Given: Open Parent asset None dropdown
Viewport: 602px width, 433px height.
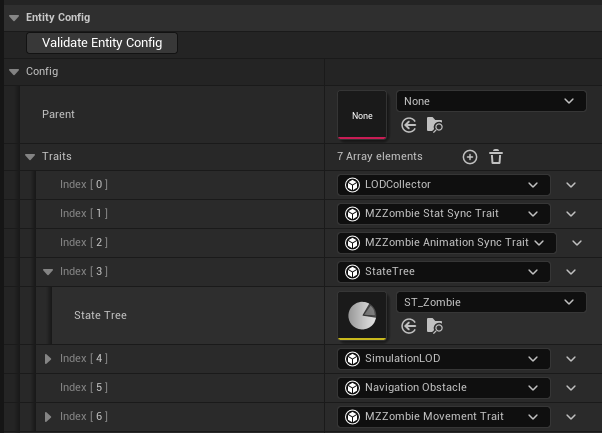Looking at the screenshot, I should pyautogui.click(x=491, y=101).
